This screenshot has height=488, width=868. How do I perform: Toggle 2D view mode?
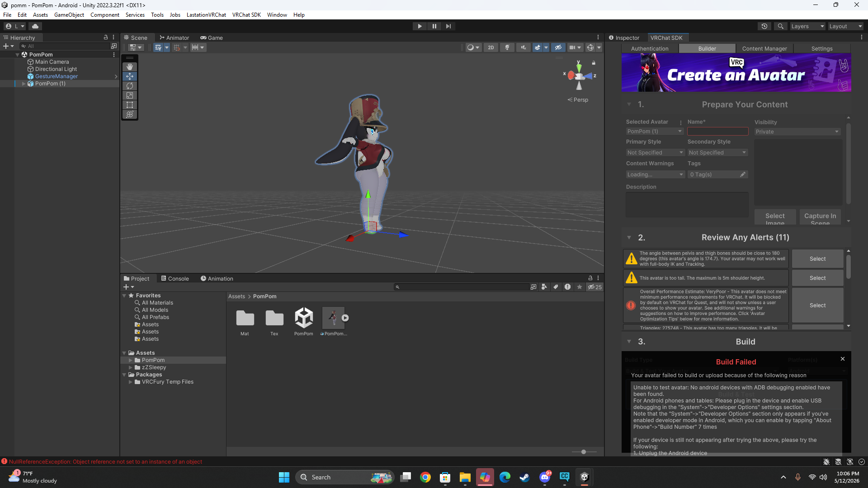click(491, 47)
